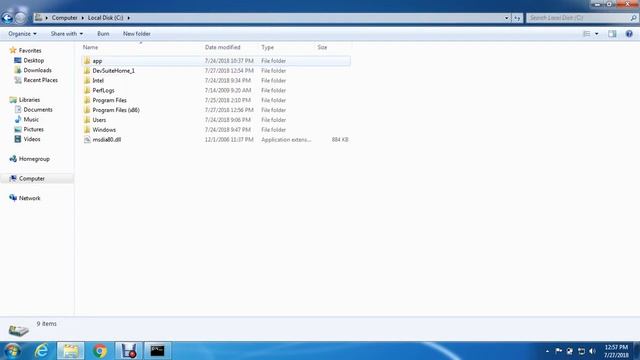Select the app folder icon

coord(87,61)
